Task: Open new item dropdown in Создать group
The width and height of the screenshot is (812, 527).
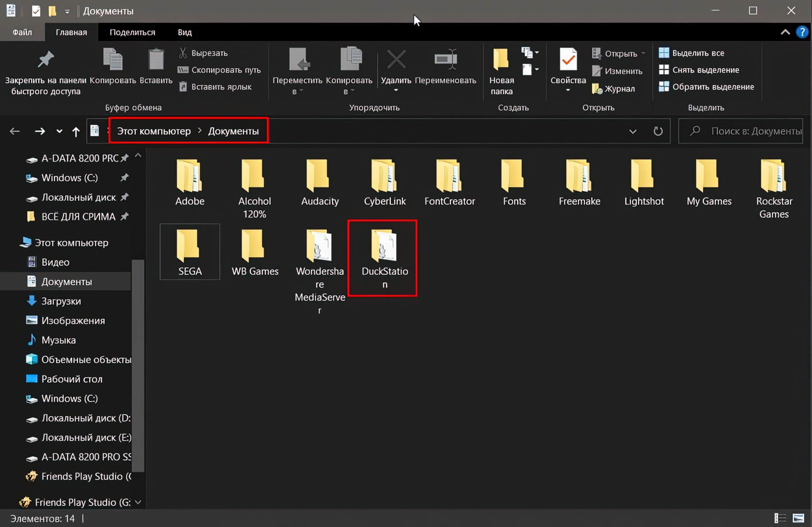Action: pyautogui.click(x=530, y=53)
